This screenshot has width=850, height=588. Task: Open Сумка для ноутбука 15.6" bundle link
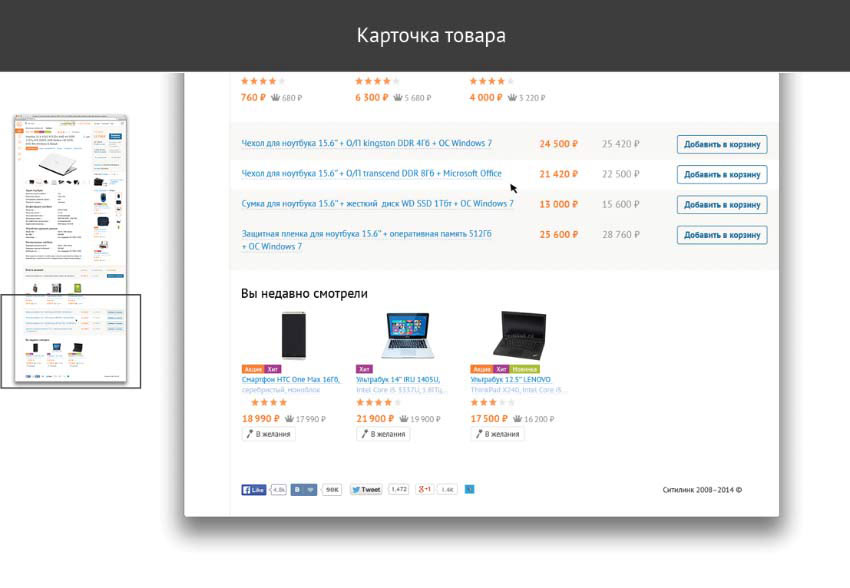(x=377, y=204)
